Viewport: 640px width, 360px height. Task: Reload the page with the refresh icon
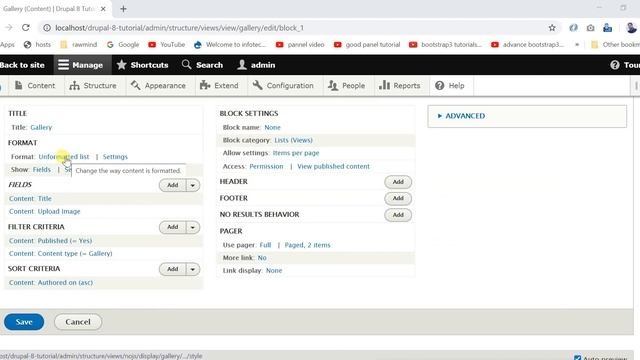tap(26, 28)
